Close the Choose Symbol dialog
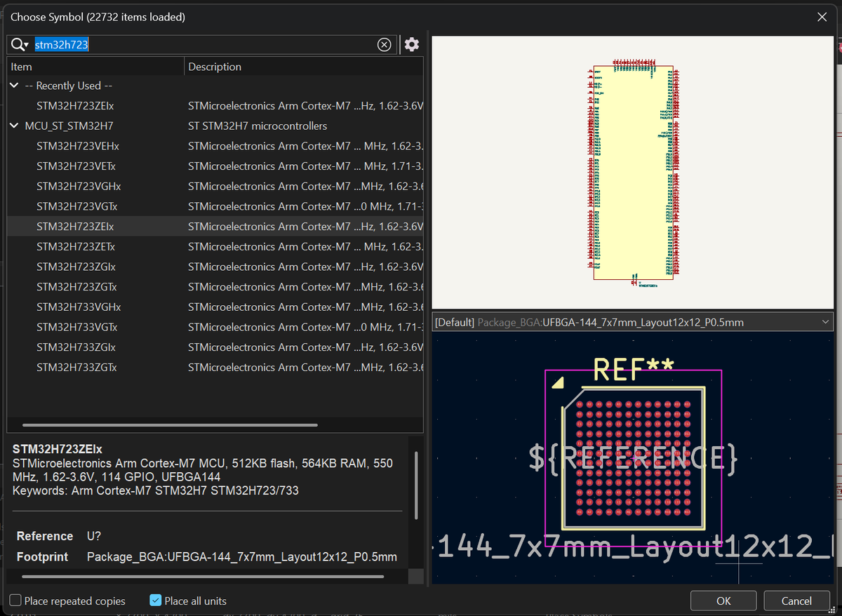 pos(822,17)
